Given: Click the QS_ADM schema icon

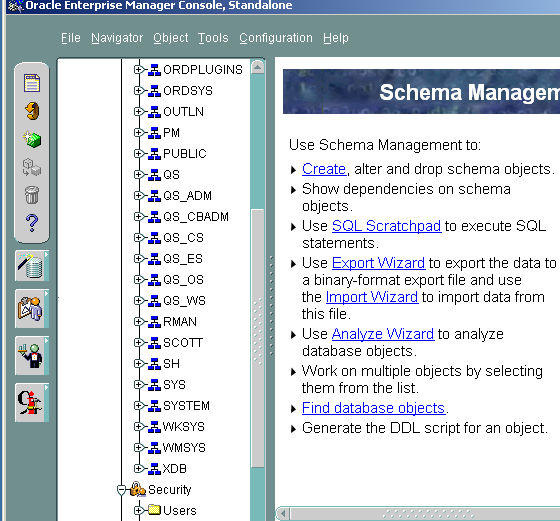Looking at the screenshot, I should tap(154, 196).
